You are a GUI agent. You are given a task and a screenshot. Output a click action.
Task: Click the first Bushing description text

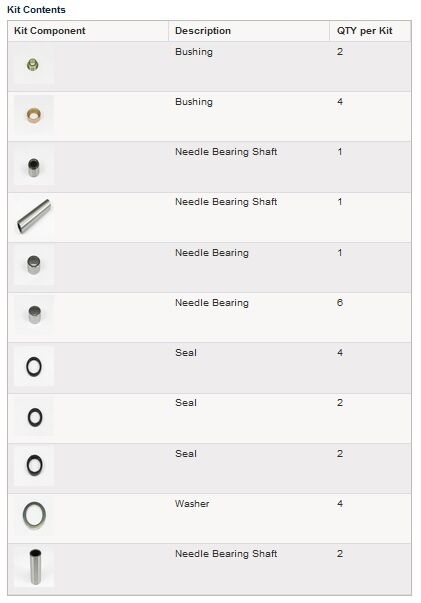[194, 52]
